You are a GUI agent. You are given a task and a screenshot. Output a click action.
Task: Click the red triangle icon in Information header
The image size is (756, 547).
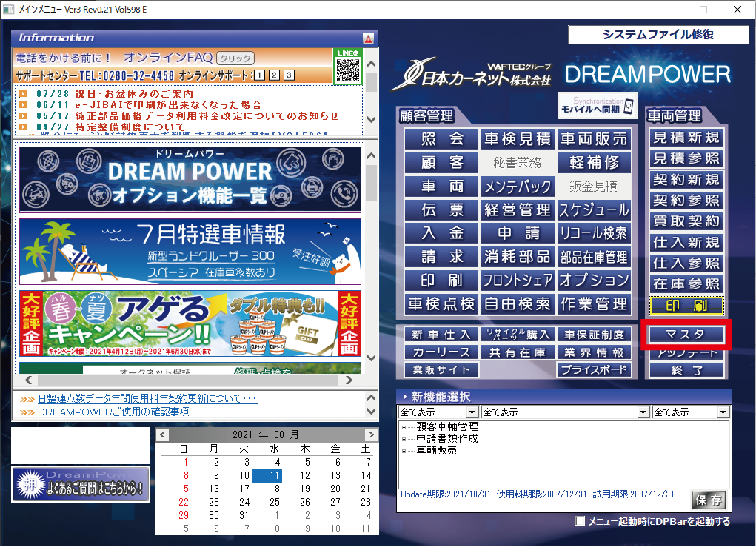click(x=368, y=38)
